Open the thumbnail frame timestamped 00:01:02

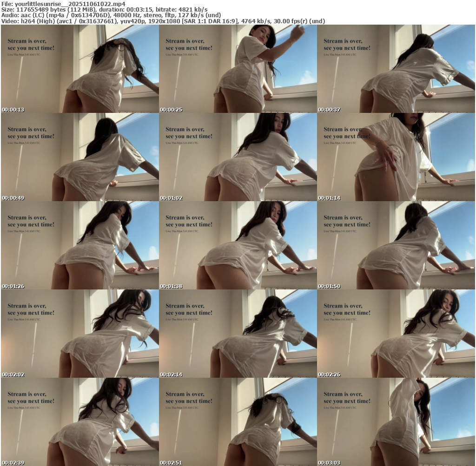[238, 157]
